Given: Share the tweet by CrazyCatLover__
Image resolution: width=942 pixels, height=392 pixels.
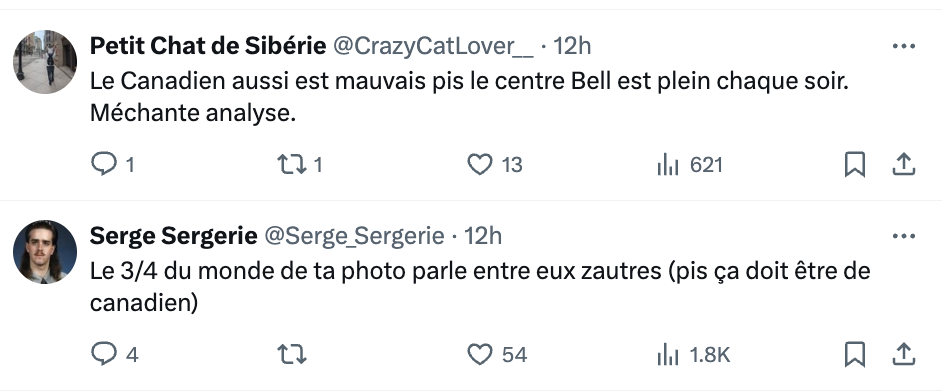Looking at the screenshot, I should [903, 164].
